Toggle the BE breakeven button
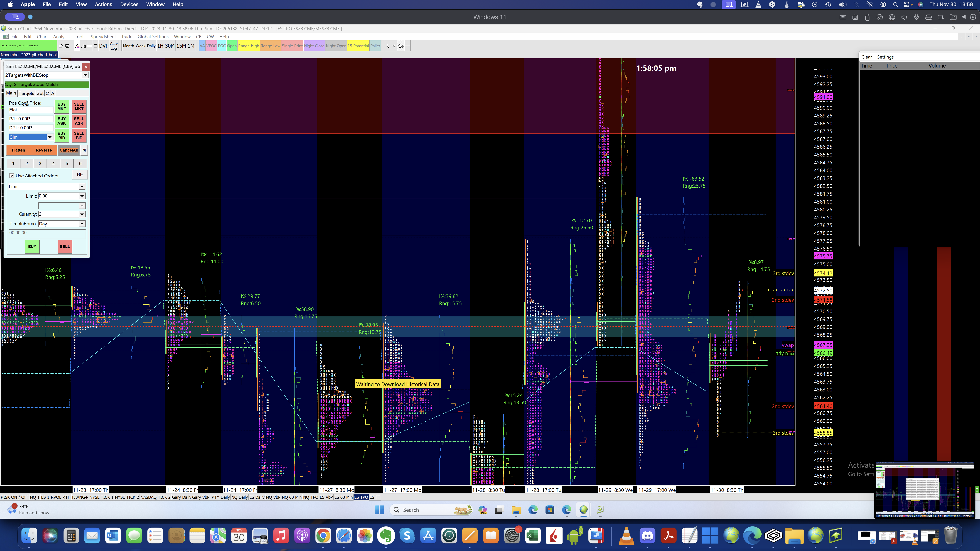The height and width of the screenshot is (551, 980). coord(80,174)
